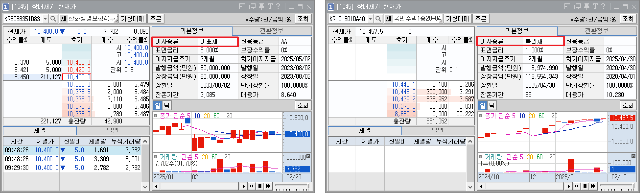Open help with the ? icon in the left window
The width and height of the screenshot is (644, 193).
pyautogui.click(x=278, y=6)
